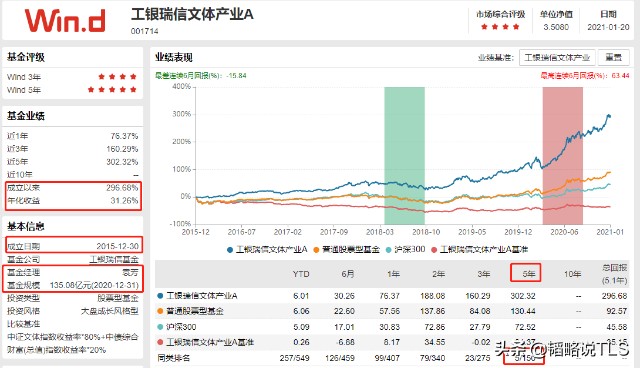Click the 投资风格 value 大盘成长风格型
This screenshot has height=368, width=640.
[x=110, y=311]
